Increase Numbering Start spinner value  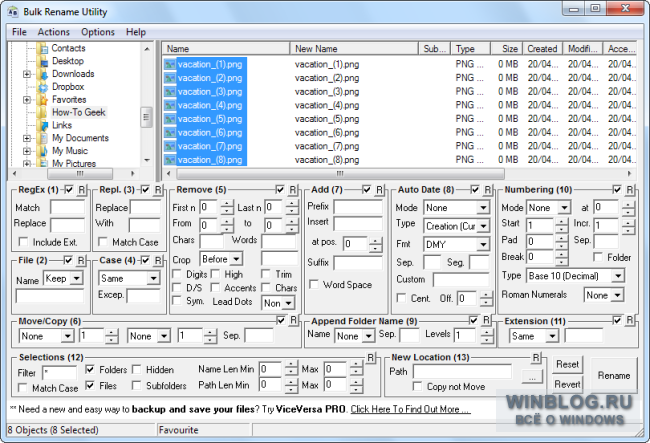(x=561, y=223)
